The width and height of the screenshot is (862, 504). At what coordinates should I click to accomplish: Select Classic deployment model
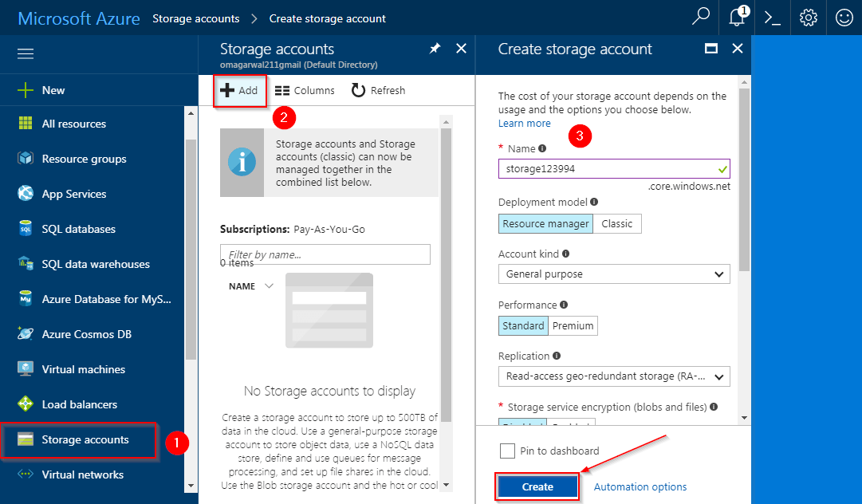[x=617, y=224]
